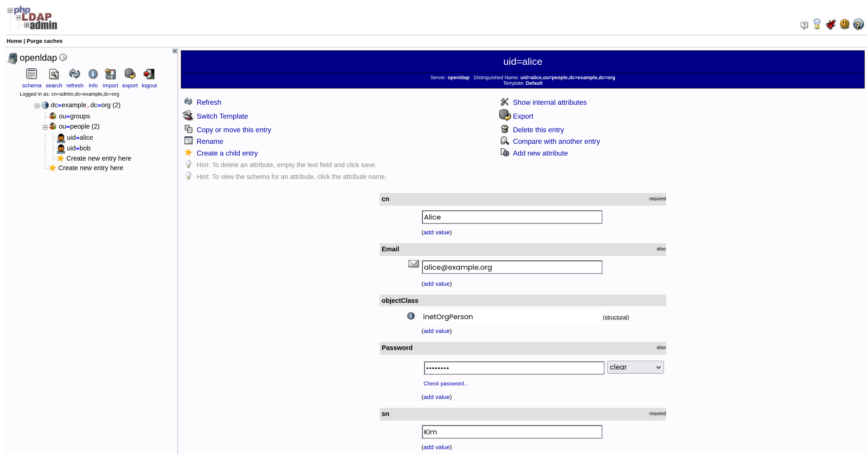
Task: Select uid=bob in the tree
Action: point(78,148)
